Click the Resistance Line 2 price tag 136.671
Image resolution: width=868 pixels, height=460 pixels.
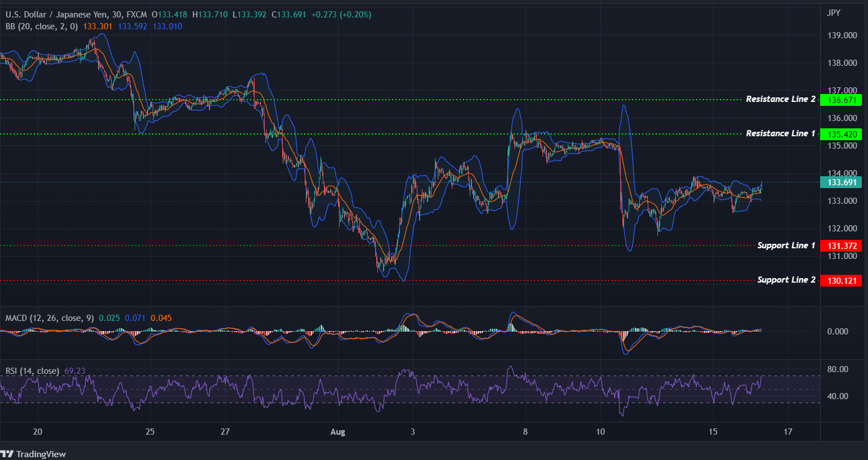pyautogui.click(x=841, y=100)
